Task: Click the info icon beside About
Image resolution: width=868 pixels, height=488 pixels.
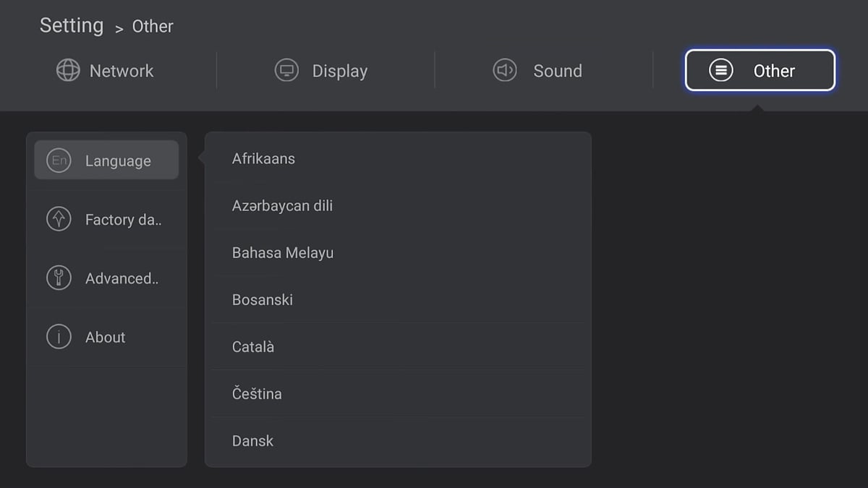Action: coord(59,336)
